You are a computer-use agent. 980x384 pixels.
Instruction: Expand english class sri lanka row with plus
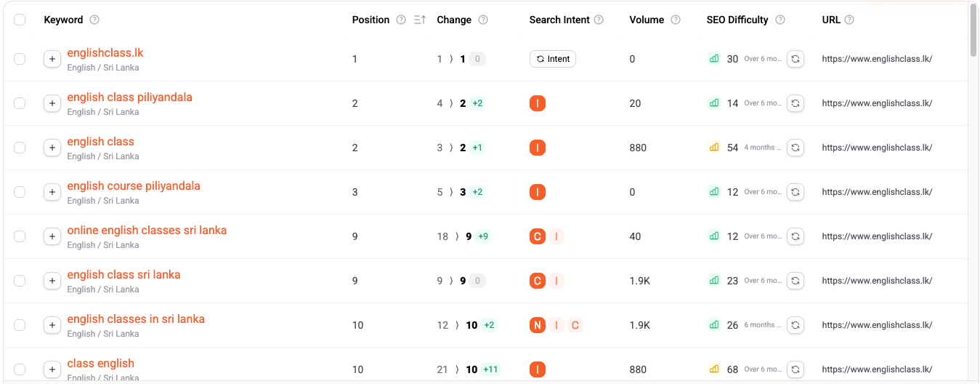tap(52, 281)
